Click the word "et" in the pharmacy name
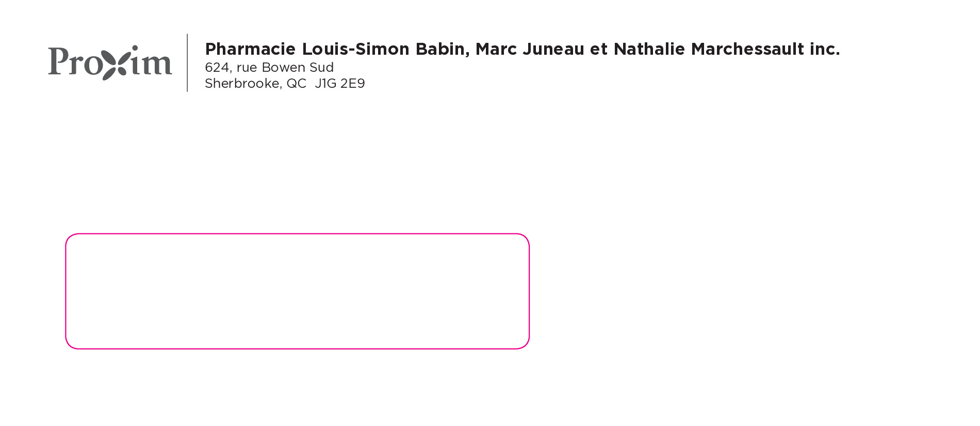 point(598,49)
